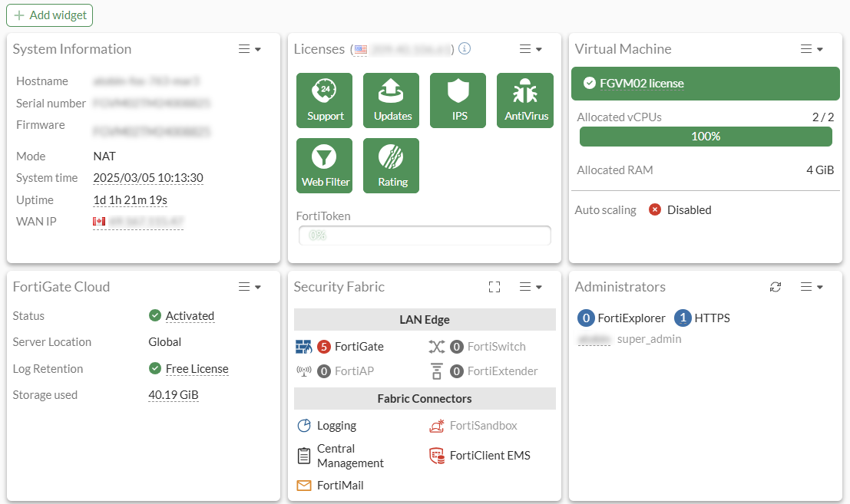The height and width of the screenshot is (504, 850).
Task: Refresh the Administrators widget
Action: pos(776,287)
